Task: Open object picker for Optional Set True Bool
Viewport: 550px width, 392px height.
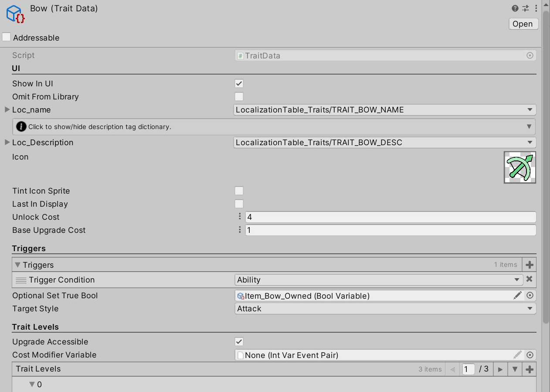Action: click(x=530, y=296)
